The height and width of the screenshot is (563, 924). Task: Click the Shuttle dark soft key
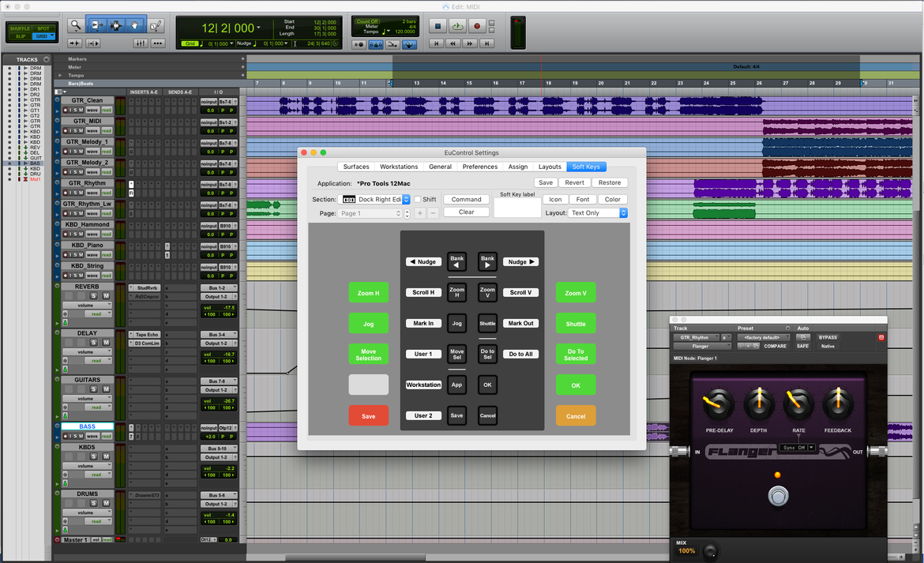[x=487, y=323]
